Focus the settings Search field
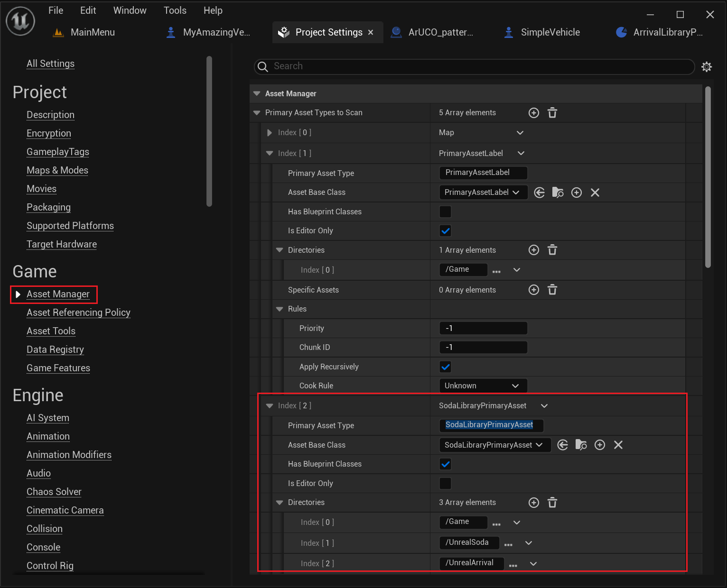The image size is (727, 588). (475, 66)
